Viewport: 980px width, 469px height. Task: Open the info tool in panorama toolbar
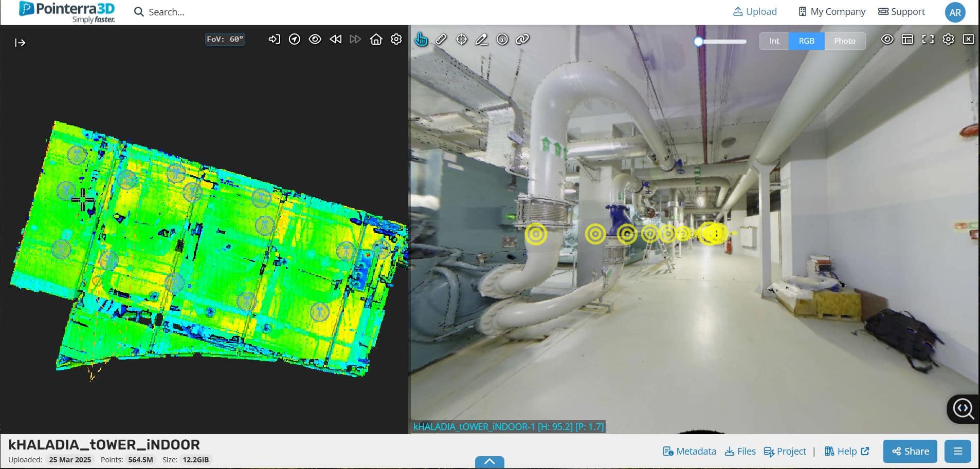pyautogui.click(x=502, y=40)
